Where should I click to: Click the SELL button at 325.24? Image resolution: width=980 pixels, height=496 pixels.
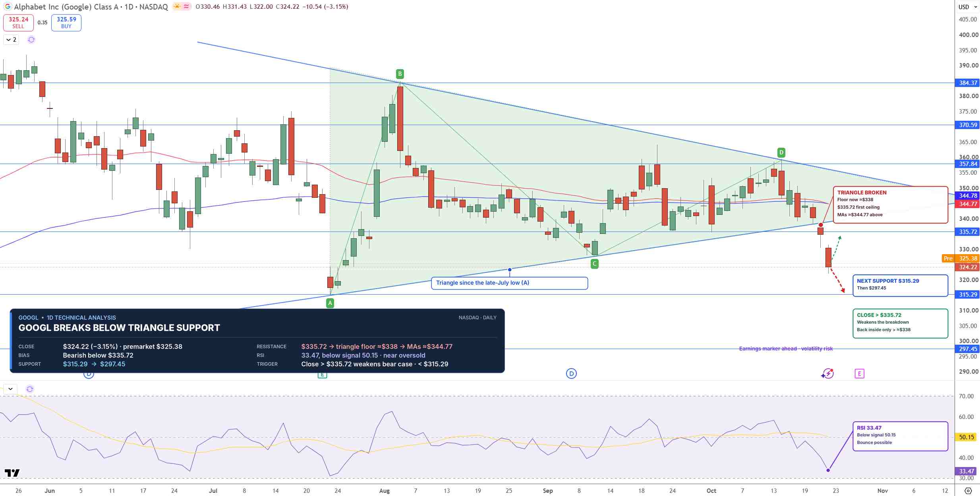point(18,23)
